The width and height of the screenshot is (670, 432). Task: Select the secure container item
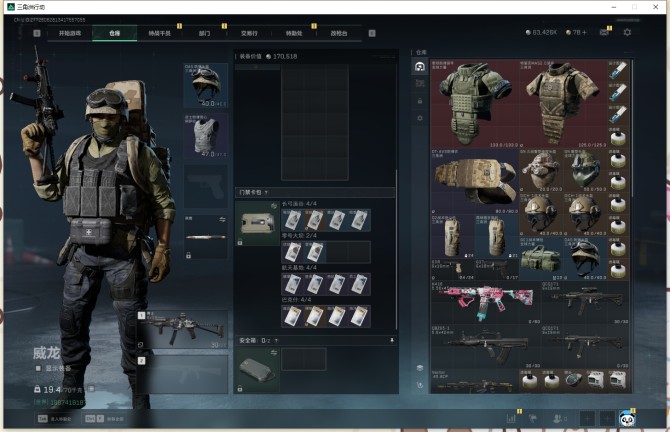[257, 370]
